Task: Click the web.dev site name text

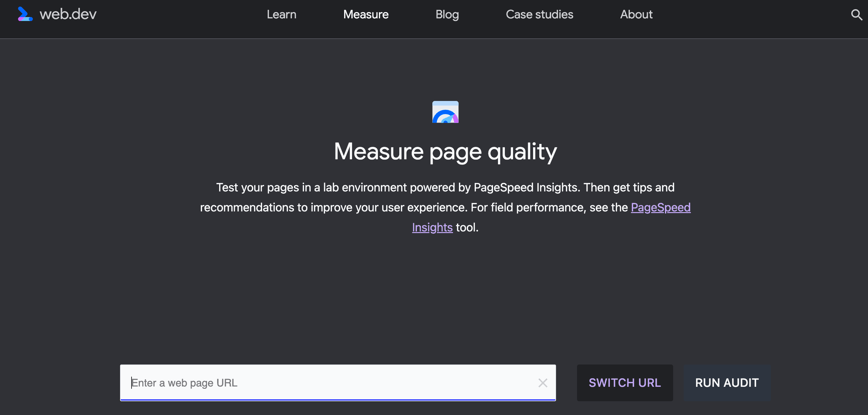Action: [68, 14]
